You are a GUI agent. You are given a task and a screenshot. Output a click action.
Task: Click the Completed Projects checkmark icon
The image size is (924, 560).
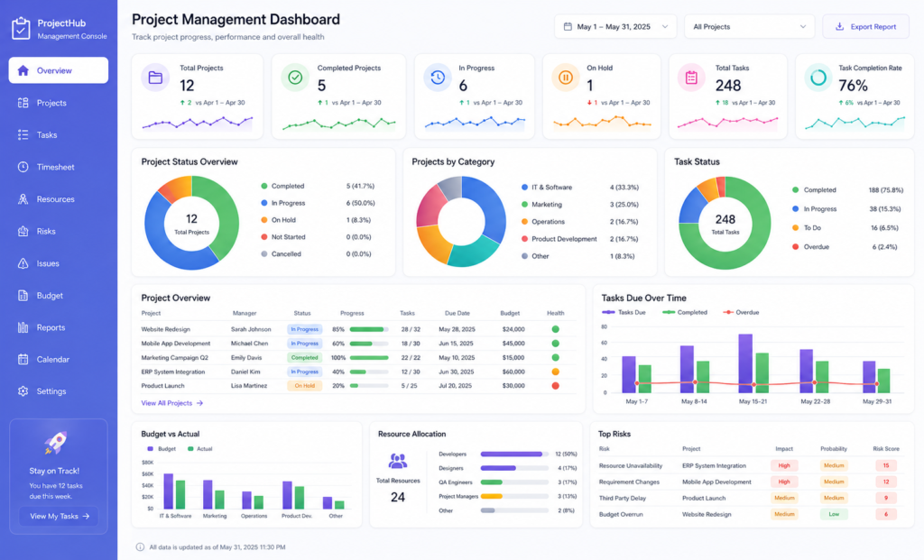pos(295,78)
